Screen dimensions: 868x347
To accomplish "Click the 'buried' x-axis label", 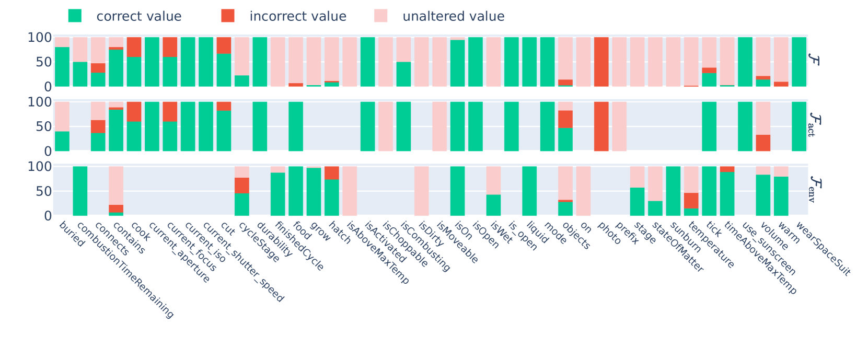I will click(72, 234).
